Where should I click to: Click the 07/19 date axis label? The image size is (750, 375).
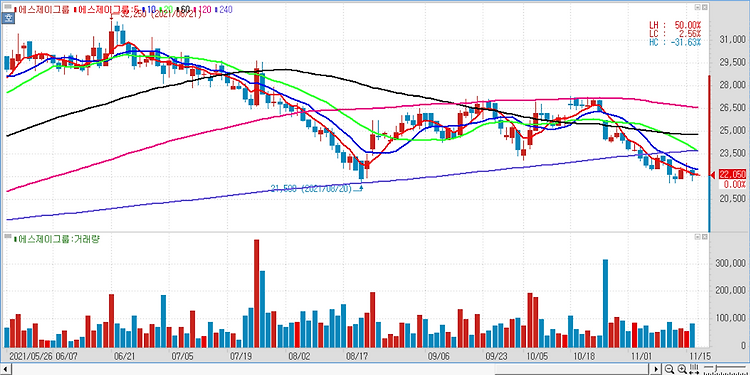[x=241, y=356]
